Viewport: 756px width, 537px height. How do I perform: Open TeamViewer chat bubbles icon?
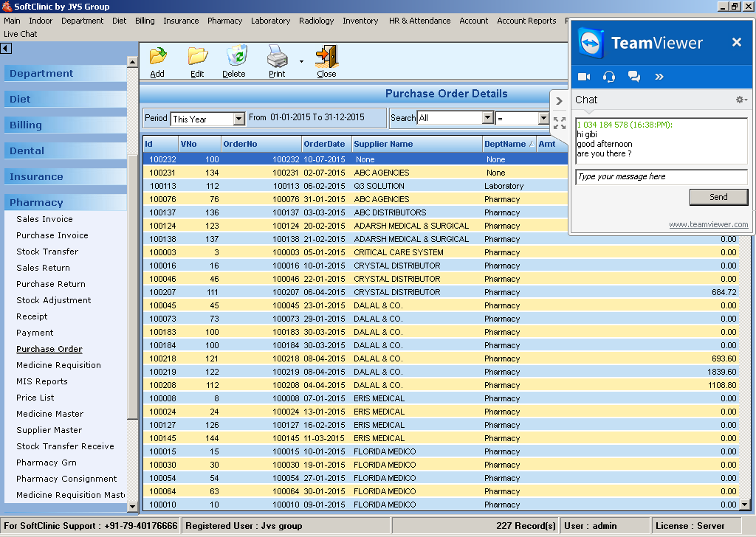click(633, 77)
